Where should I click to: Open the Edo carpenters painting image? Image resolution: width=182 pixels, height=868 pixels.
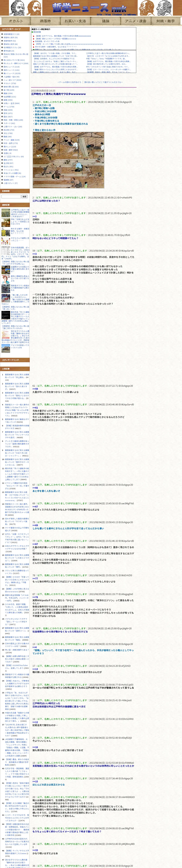point(68,160)
